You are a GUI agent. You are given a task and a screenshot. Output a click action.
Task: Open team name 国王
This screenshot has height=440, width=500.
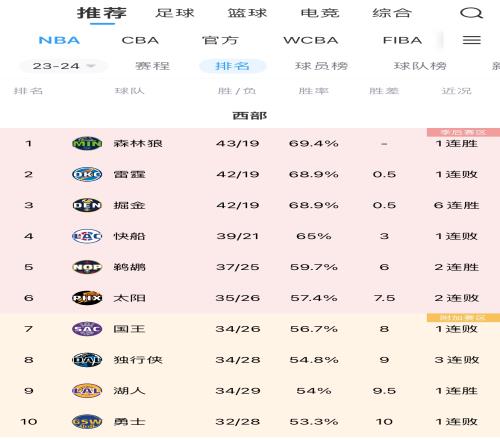pyautogui.click(x=129, y=329)
